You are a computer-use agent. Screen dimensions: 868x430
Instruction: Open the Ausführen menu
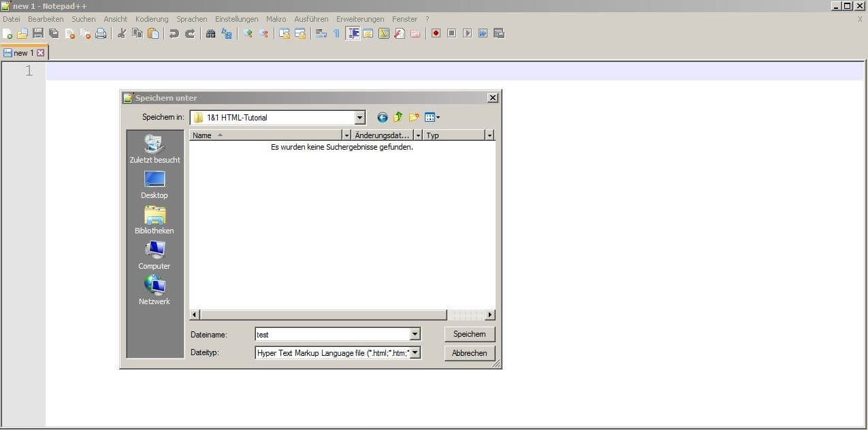point(311,19)
